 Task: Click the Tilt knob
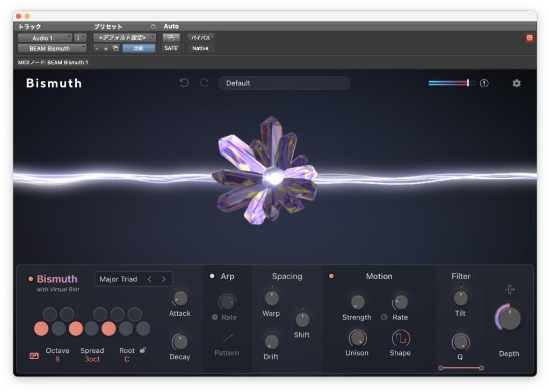point(460,299)
